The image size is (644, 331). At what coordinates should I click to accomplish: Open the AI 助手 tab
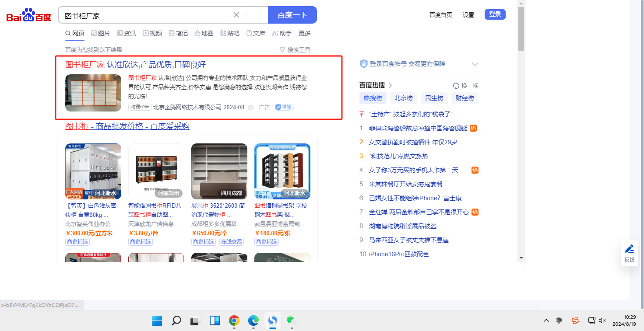[282, 33]
